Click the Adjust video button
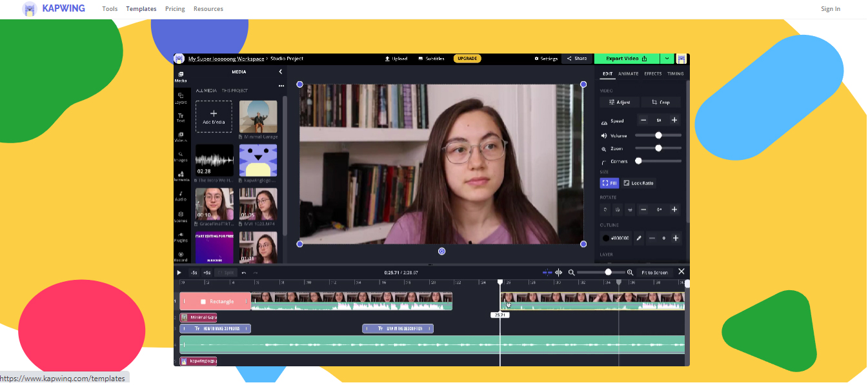This screenshot has width=868, height=385. coord(620,103)
